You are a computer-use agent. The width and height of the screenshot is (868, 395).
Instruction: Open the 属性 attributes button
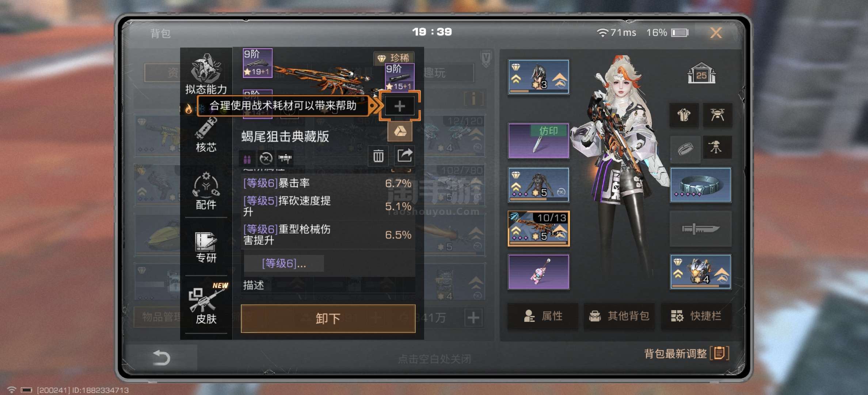coord(543,316)
